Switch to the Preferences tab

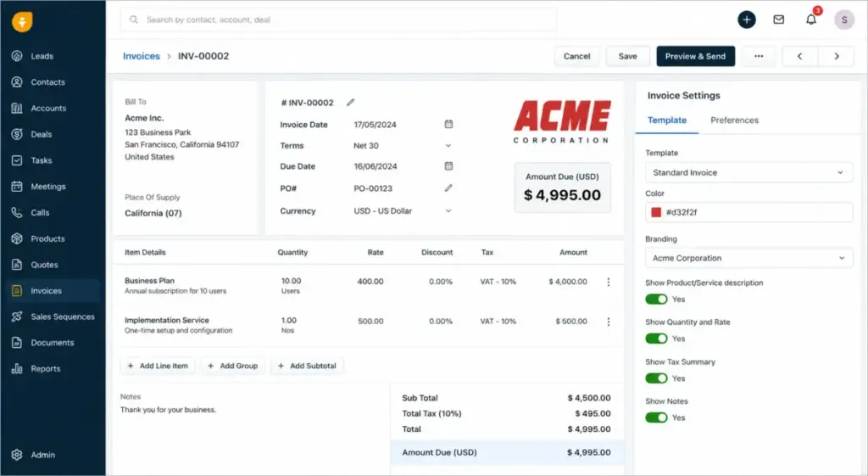coord(734,120)
